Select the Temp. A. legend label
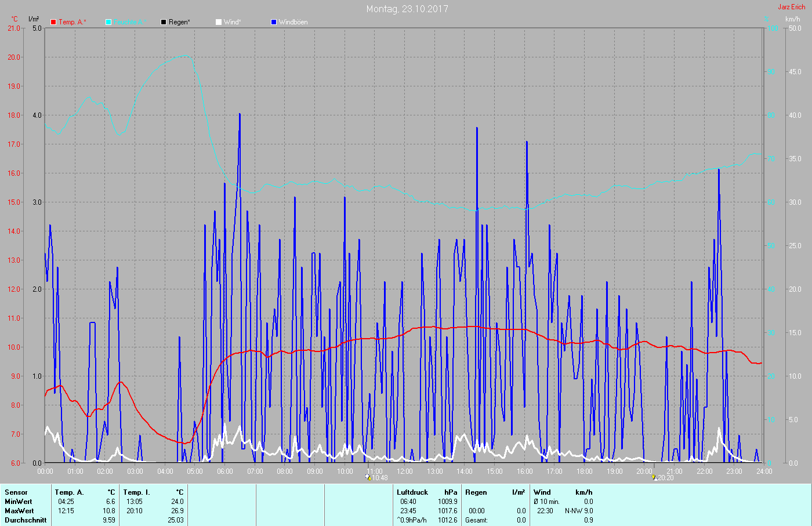Screen dimensions: 812x526 coord(72,22)
